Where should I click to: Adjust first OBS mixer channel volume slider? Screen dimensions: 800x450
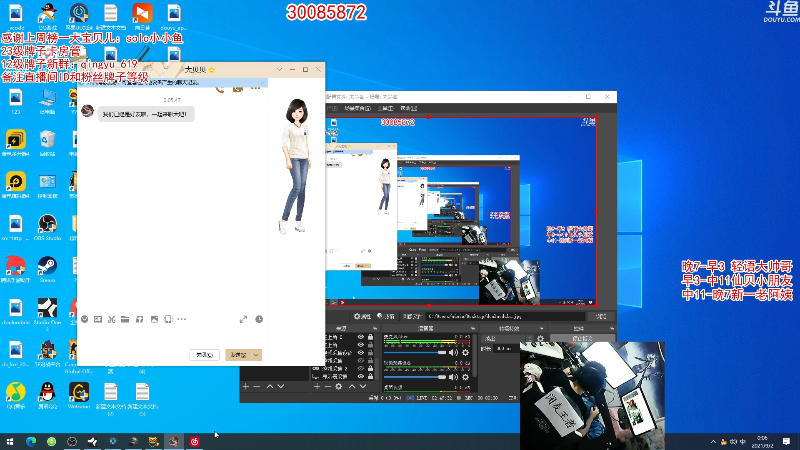point(415,353)
